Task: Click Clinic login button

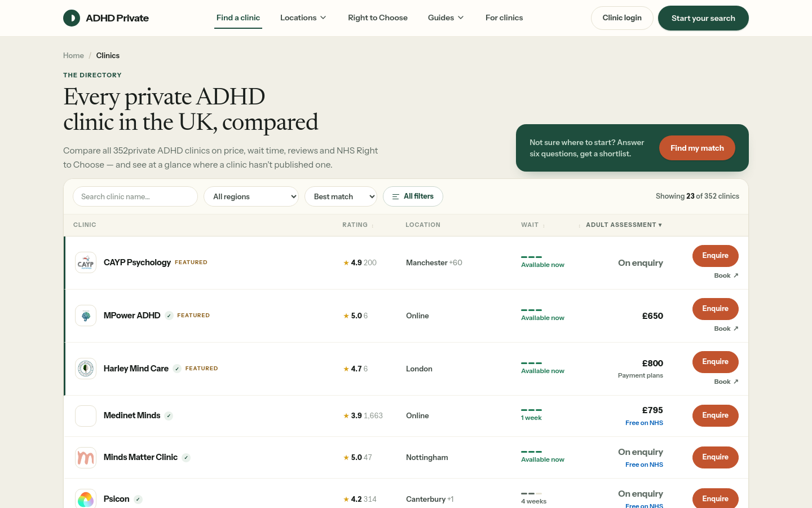Action: [622, 18]
